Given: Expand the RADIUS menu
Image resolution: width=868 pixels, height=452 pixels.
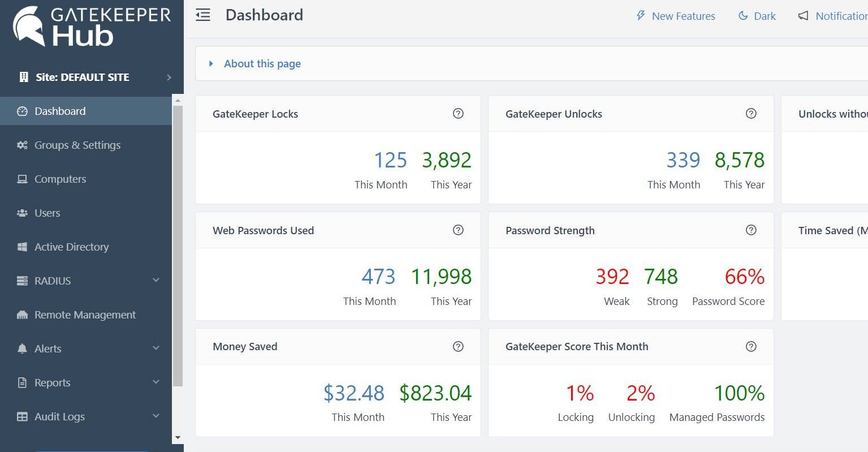Looking at the screenshot, I should [51, 281].
